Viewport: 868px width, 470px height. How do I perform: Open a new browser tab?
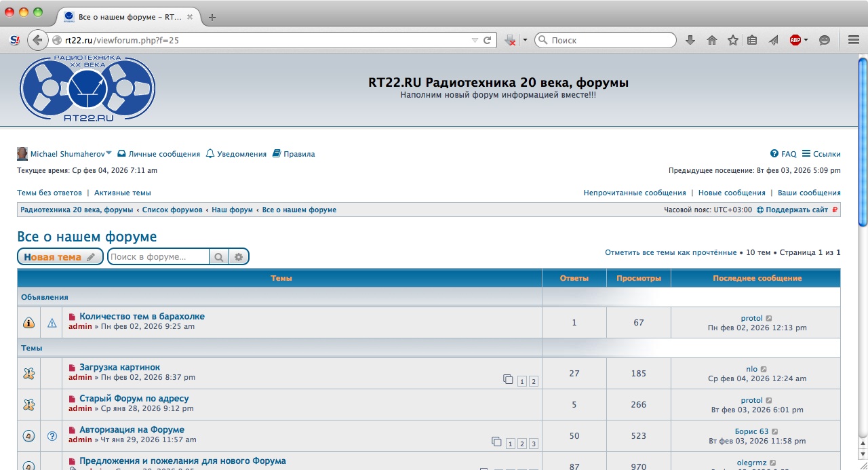click(212, 17)
